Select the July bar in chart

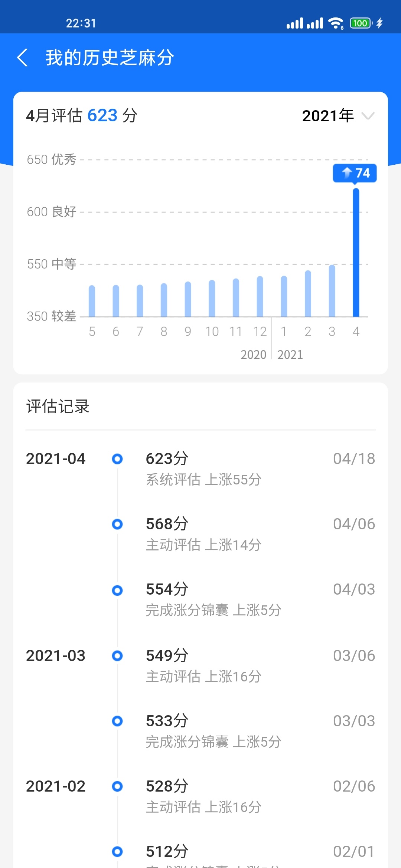pos(140,300)
